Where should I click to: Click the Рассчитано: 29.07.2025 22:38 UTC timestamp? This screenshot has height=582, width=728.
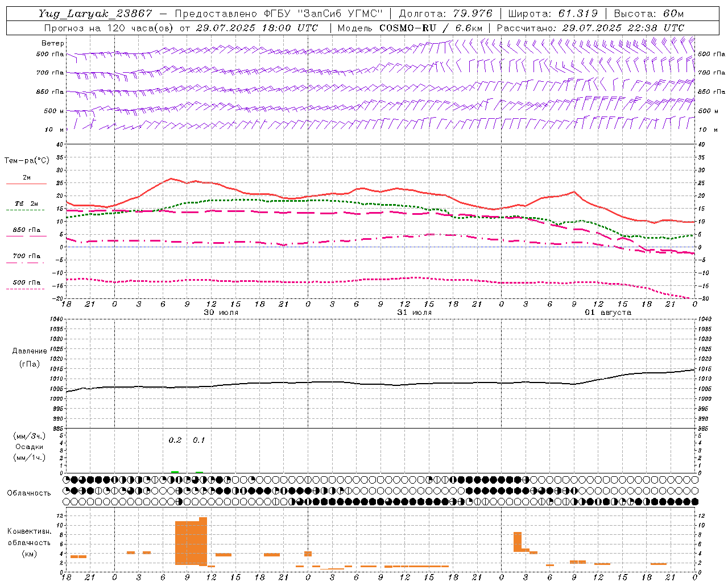(x=590, y=28)
